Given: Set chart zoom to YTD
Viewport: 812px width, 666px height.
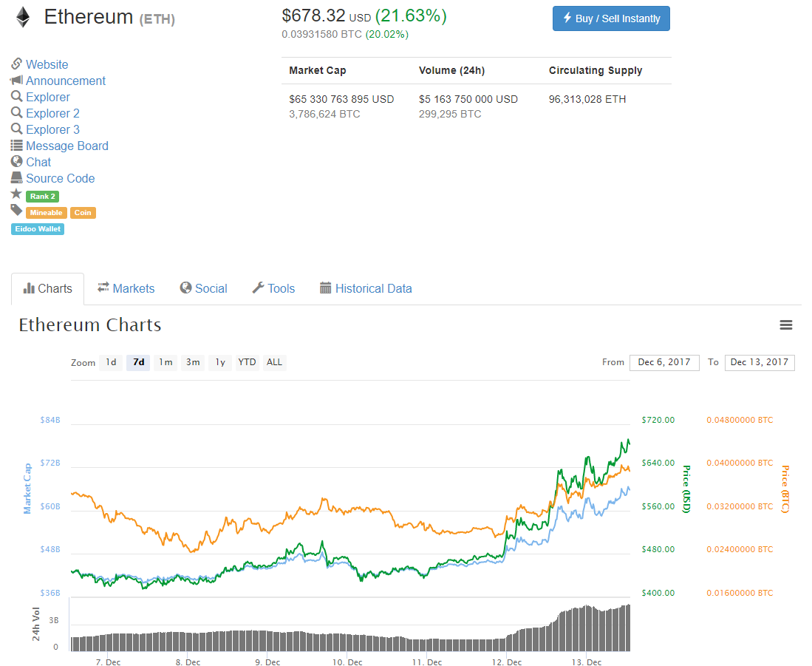Looking at the screenshot, I should coord(247,362).
